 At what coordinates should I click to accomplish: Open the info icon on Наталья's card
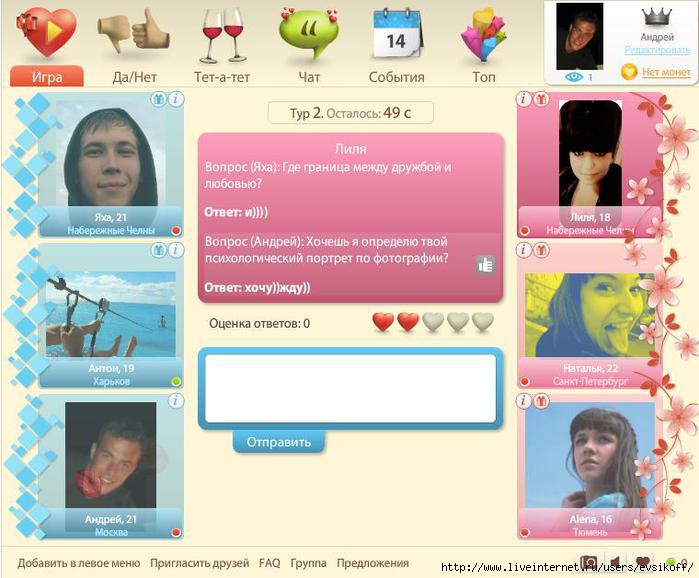pyautogui.click(x=524, y=250)
